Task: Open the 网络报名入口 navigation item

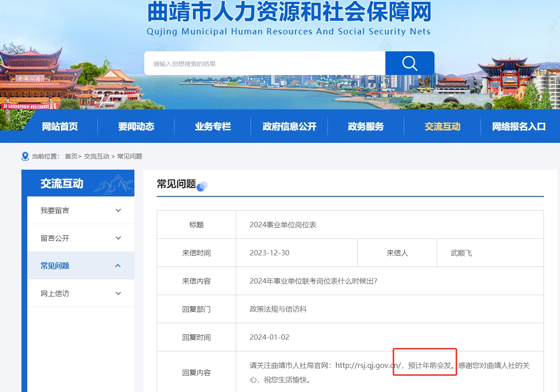Action: pyautogui.click(x=519, y=126)
